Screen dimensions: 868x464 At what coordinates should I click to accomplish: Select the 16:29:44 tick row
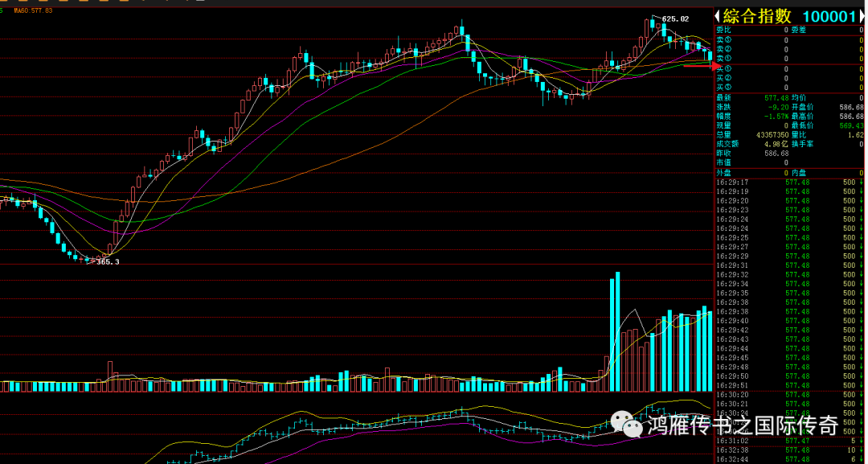pyautogui.click(x=789, y=348)
